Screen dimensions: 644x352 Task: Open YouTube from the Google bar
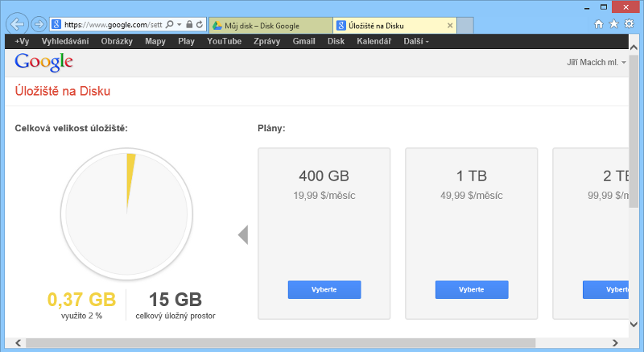click(224, 41)
